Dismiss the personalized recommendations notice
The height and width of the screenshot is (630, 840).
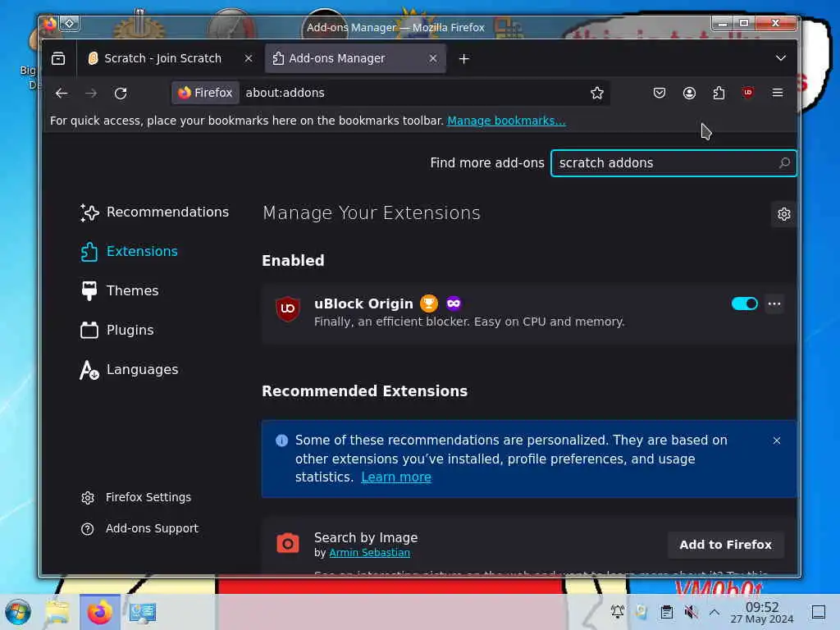click(x=776, y=441)
